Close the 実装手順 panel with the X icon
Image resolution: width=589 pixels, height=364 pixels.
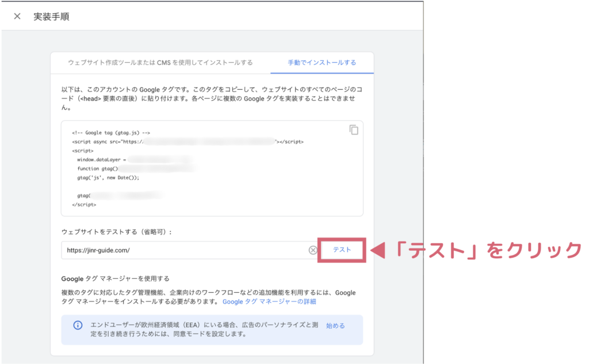point(17,16)
